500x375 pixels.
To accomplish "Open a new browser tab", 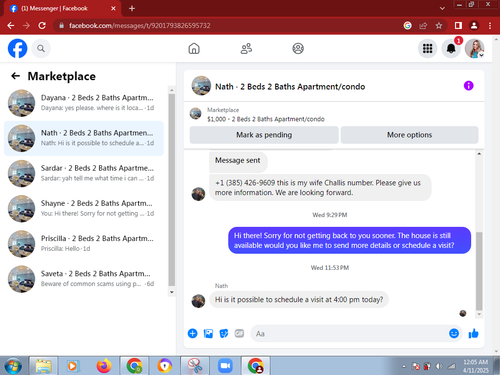I will (x=132, y=8).
